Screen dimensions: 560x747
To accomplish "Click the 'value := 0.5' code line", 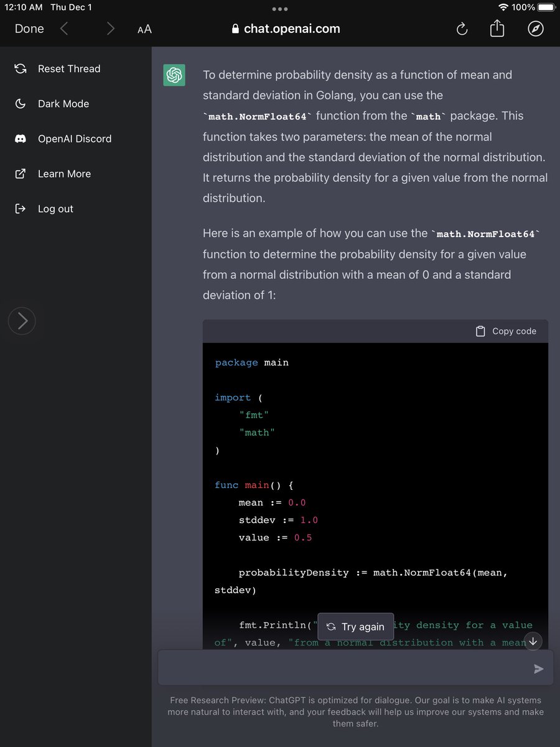I will [276, 537].
